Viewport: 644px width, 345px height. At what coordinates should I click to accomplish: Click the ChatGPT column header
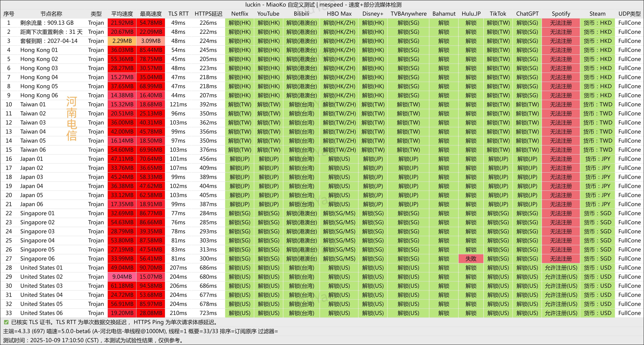[527, 14]
